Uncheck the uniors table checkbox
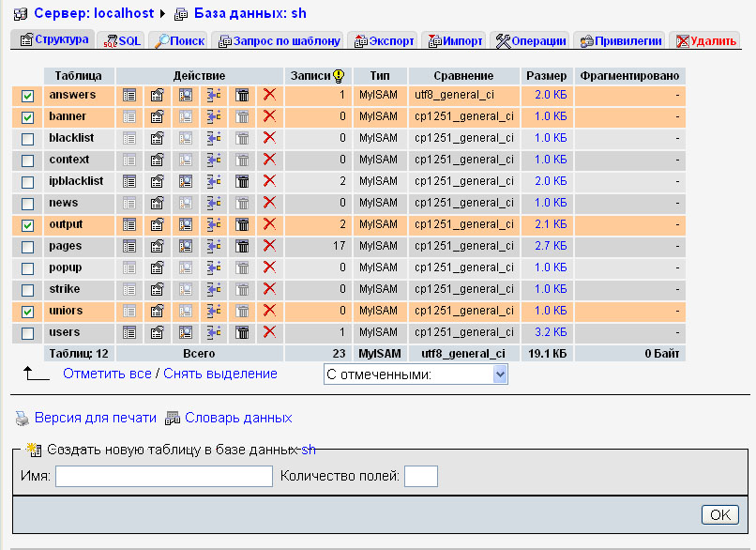Viewport: 756px width, 550px height. [27, 312]
